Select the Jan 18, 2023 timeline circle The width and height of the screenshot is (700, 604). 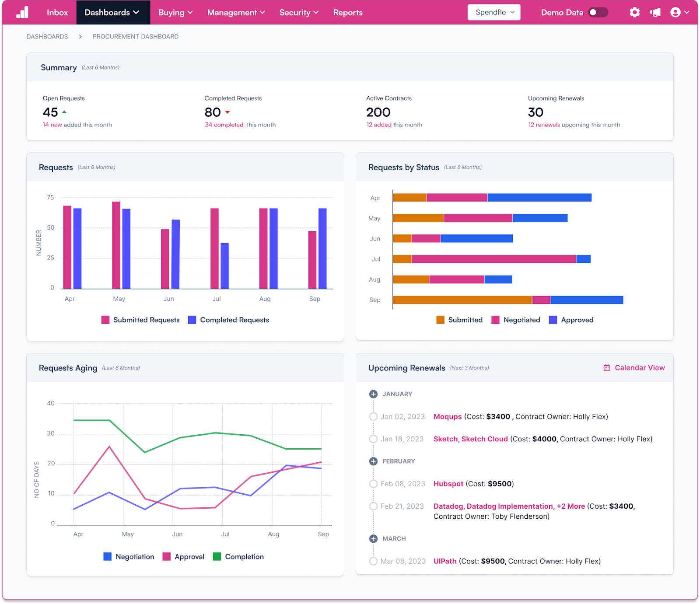pyautogui.click(x=373, y=439)
